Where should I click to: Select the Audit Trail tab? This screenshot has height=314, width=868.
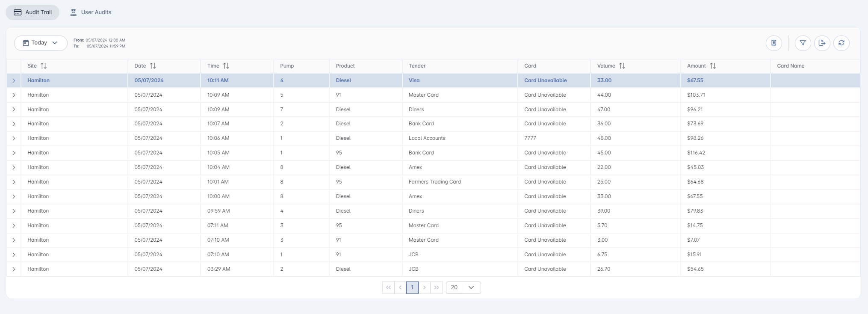coord(33,12)
